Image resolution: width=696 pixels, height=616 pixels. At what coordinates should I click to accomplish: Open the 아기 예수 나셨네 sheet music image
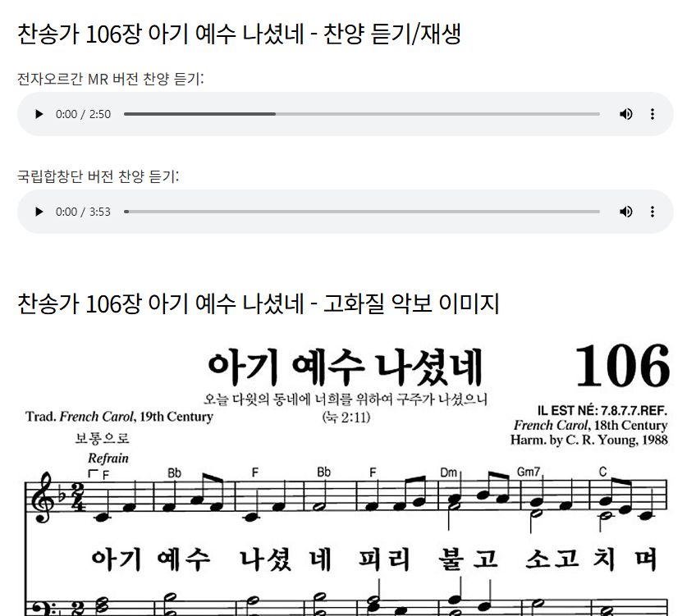(346, 477)
